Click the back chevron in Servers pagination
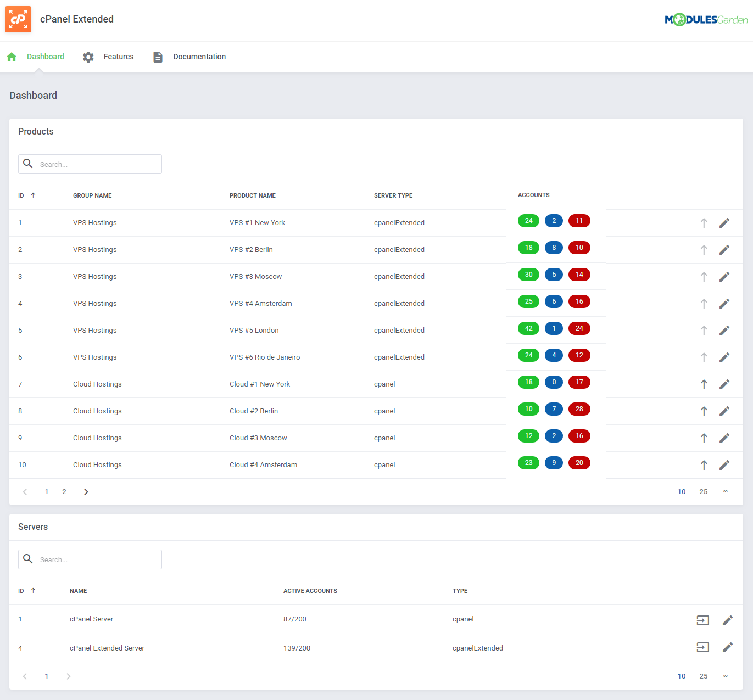The width and height of the screenshot is (753, 700). click(x=25, y=676)
